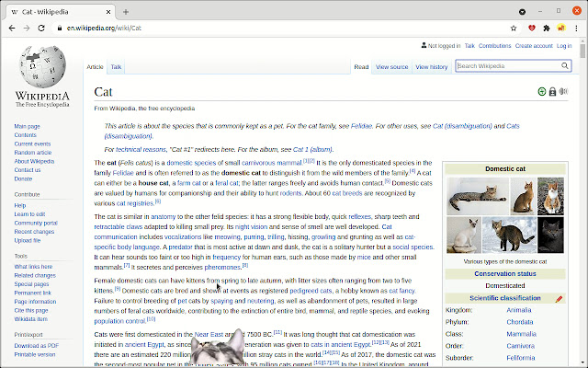The height and width of the screenshot is (368, 588).
Task: Click the green good article plus icon
Action: click(541, 92)
